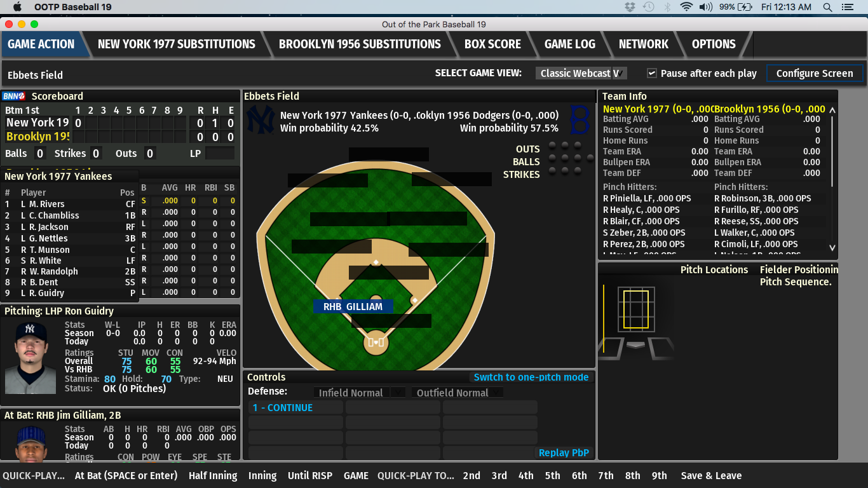
Task: Open the New York 1977 Substitutions tab
Action: click(176, 44)
